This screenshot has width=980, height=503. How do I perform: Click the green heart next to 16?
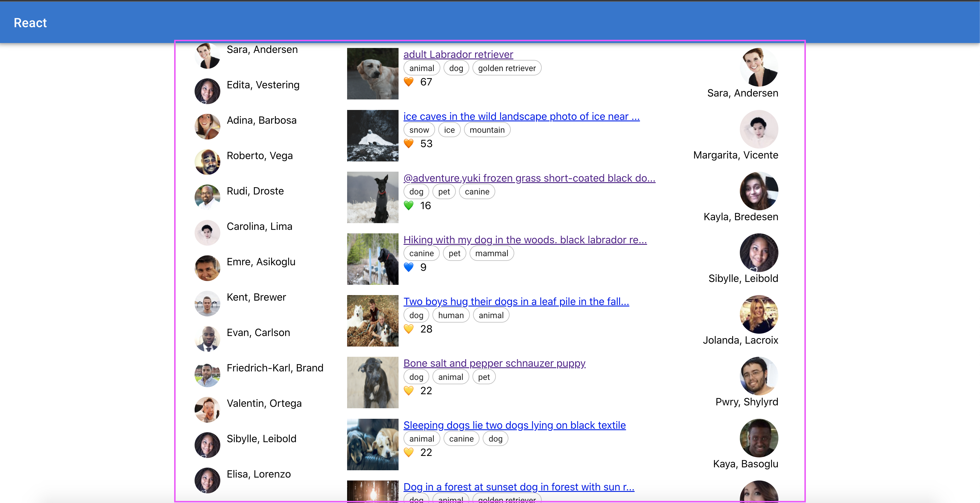[408, 206]
